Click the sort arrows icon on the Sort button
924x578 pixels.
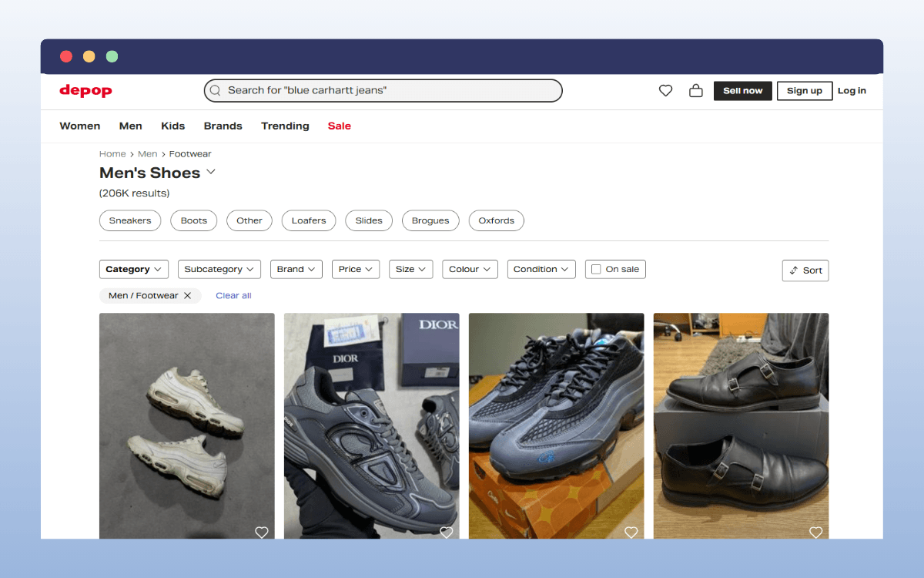point(794,271)
